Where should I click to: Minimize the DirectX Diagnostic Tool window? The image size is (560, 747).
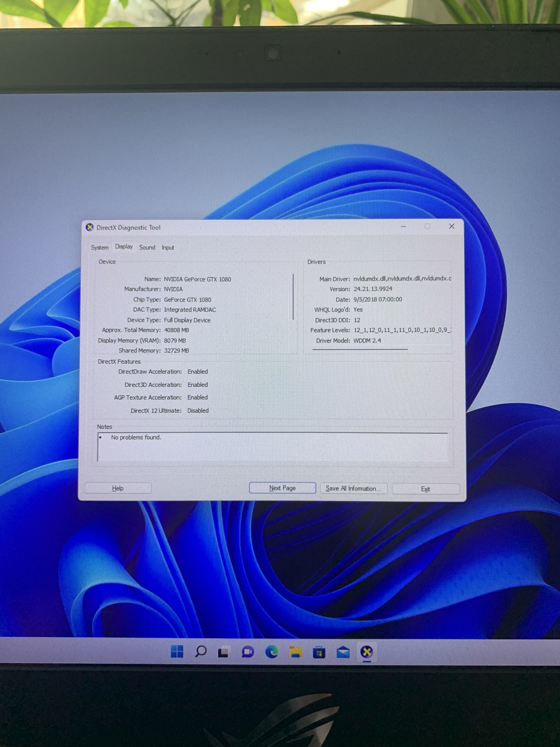403,227
